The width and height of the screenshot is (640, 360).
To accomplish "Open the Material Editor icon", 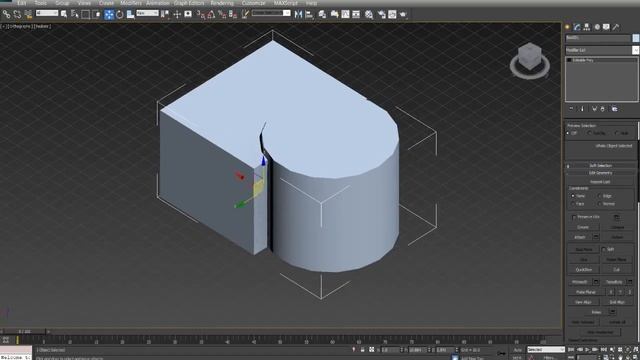I will click(369, 14).
